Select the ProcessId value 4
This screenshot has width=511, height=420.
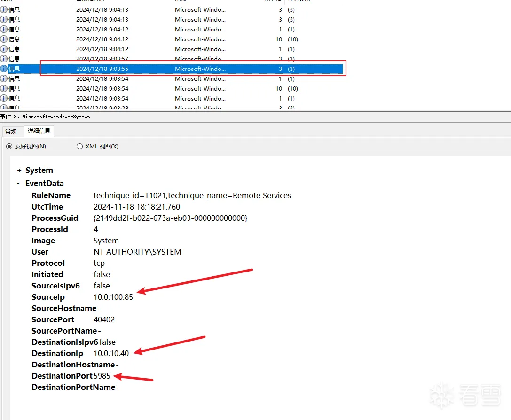click(x=95, y=229)
